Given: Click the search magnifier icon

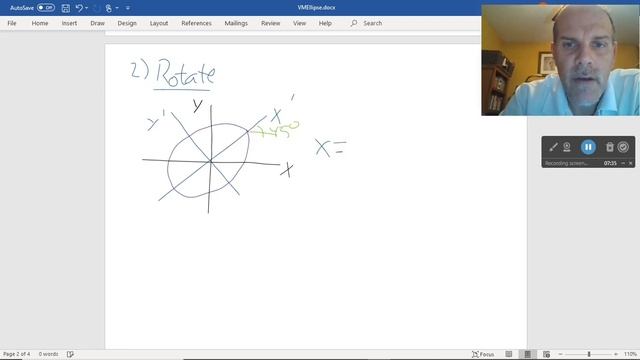Looking at the screenshot, I should (353, 23).
